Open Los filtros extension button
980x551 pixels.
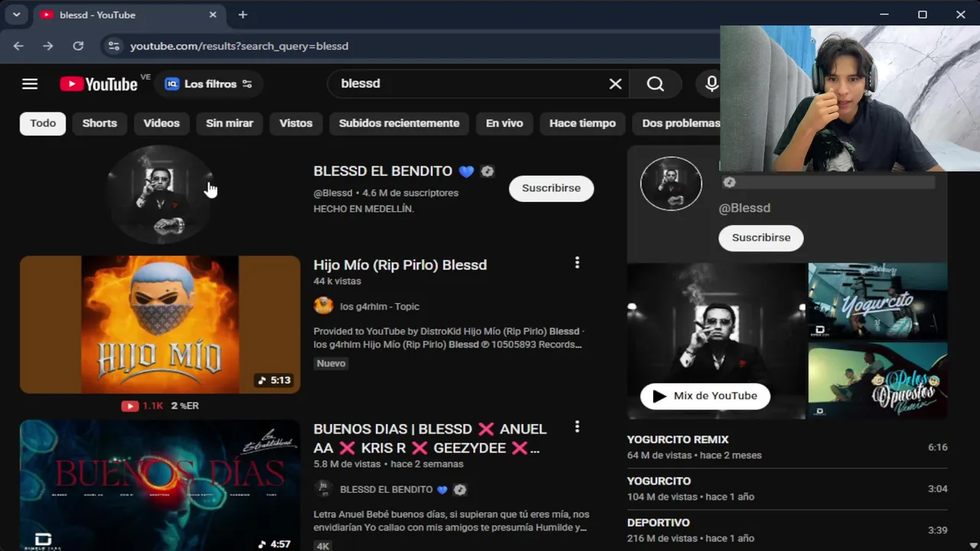[209, 84]
